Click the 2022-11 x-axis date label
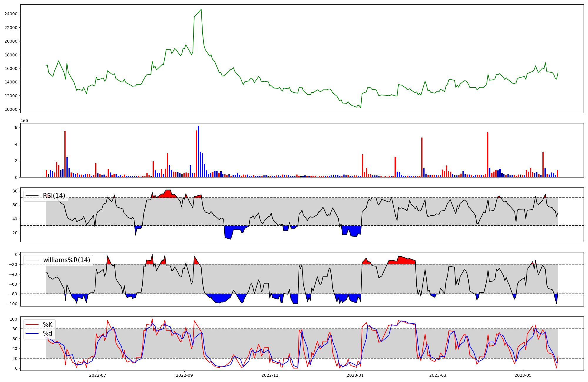Screen dimensions: 588x382 270,375
